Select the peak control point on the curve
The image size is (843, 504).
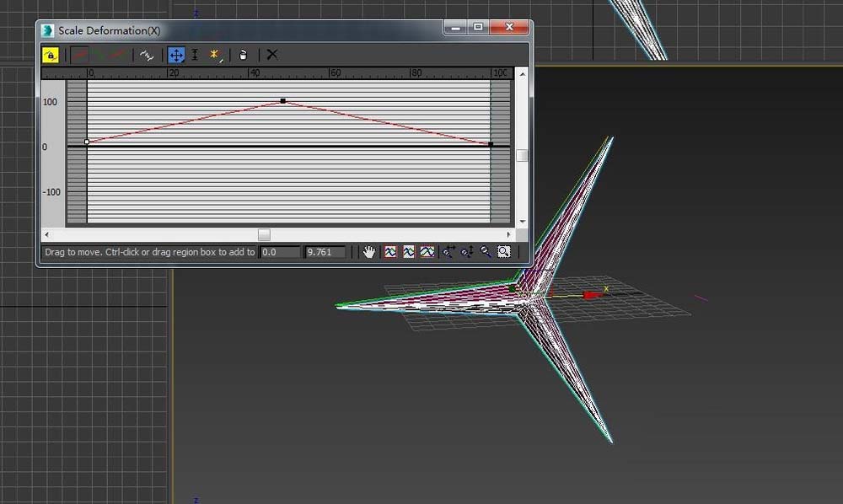(x=283, y=101)
